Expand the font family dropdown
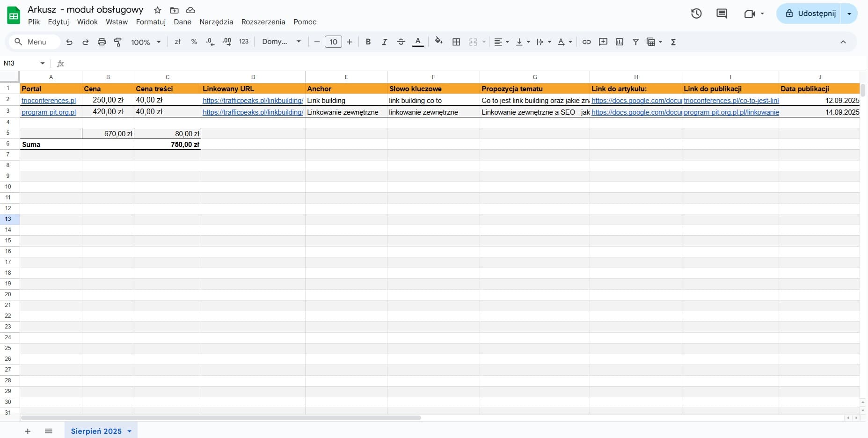This screenshot has width=868, height=438. click(281, 42)
